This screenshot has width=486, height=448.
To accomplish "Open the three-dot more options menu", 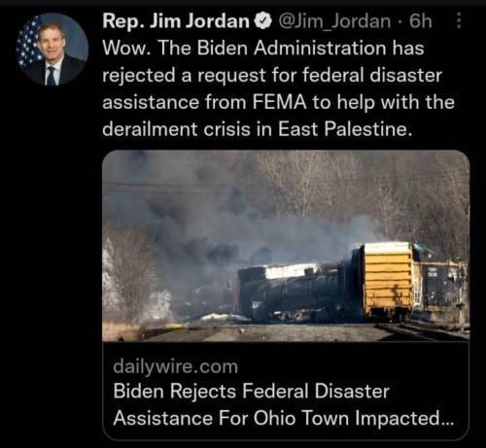I will coord(459,20).
